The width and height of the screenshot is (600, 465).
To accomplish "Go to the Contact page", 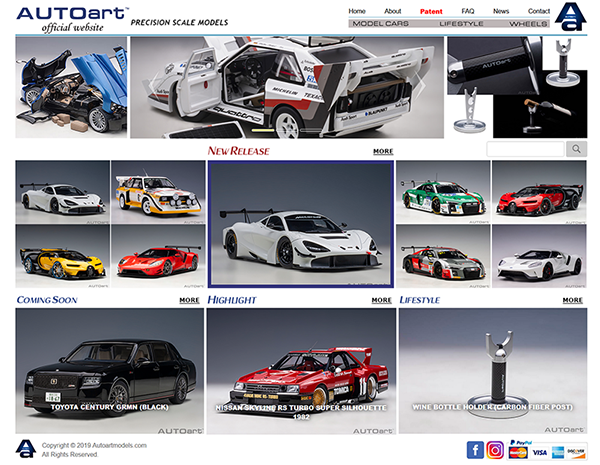I will (x=539, y=11).
